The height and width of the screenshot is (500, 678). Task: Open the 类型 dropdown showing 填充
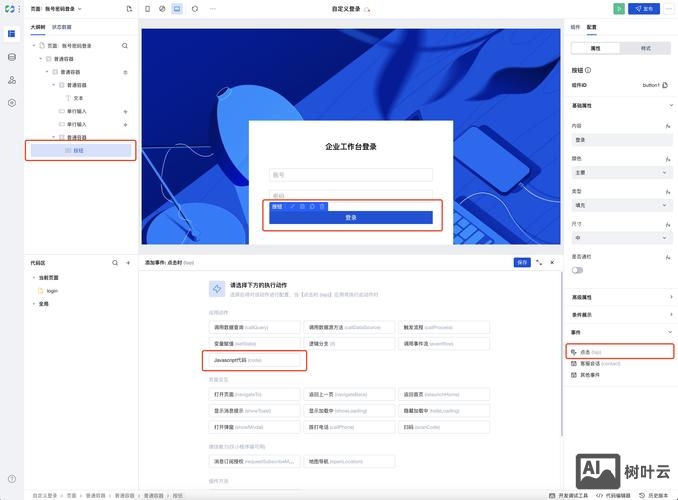pos(620,205)
